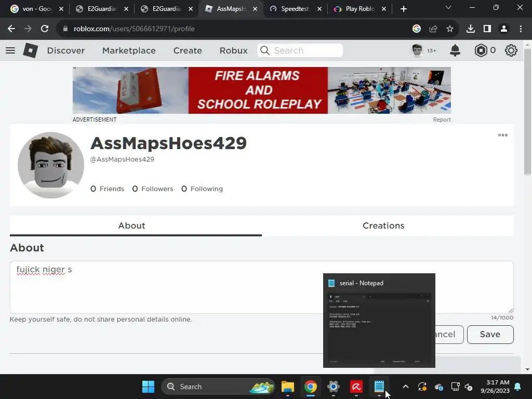Open the Robux balance icon
532x399 pixels.
481,50
